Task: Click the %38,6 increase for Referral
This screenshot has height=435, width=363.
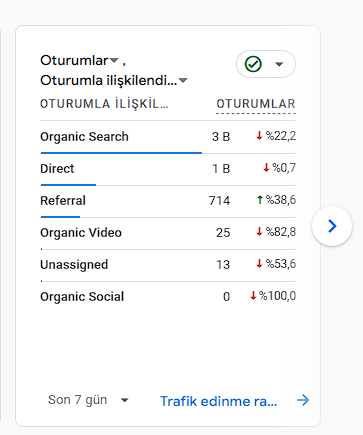Action: 276,200
